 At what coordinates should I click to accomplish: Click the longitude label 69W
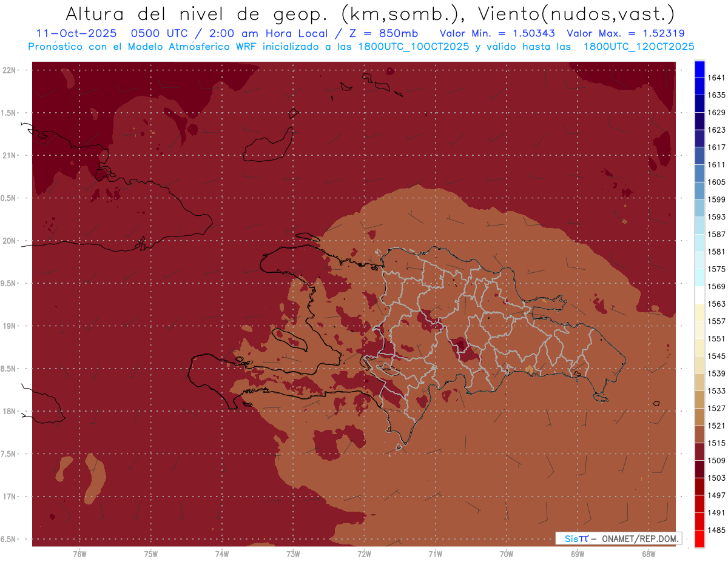578,554
